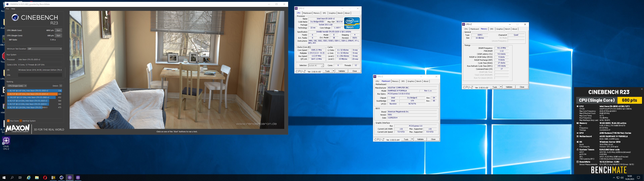Image resolution: width=644 pixels, height=181 pixels.
Task: Expand the ranking Details arrow
Action: (x=61, y=86)
